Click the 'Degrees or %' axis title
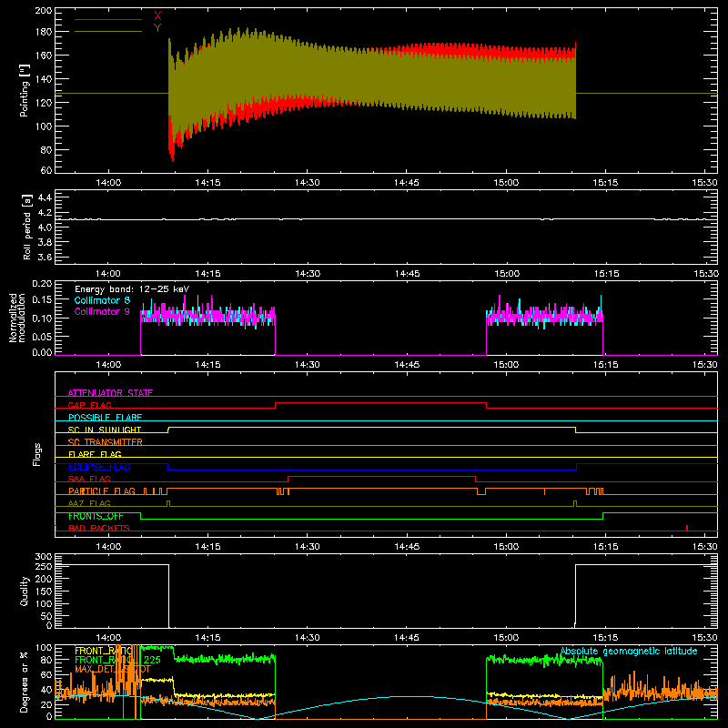Image resolution: width=728 pixels, height=728 pixels. pos(25,682)
